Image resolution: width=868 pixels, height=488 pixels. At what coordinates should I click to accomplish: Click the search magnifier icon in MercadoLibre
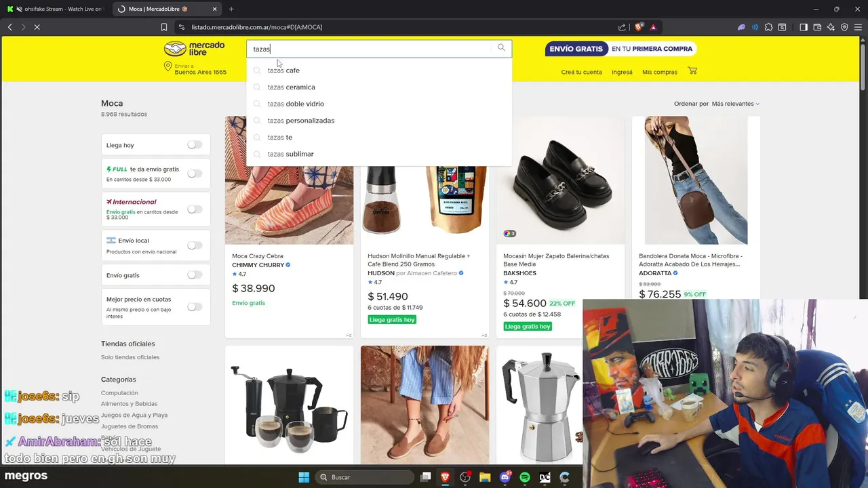tap(501, 48)
